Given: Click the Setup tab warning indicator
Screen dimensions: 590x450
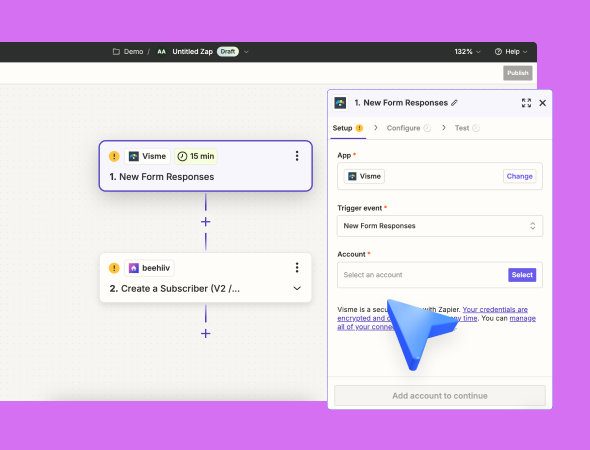Looking at the screenshot, I should point(359,128).
